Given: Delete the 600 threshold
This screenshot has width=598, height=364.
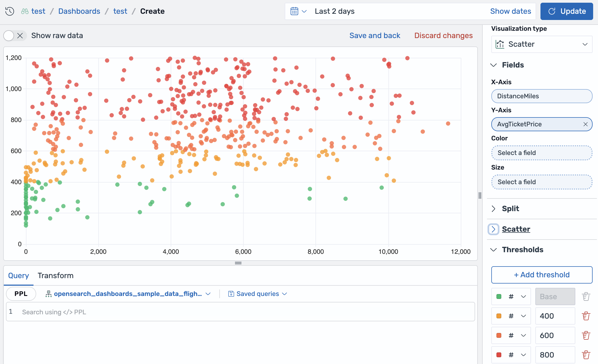Looking at the screenshot, I should (x=586, y=335).
